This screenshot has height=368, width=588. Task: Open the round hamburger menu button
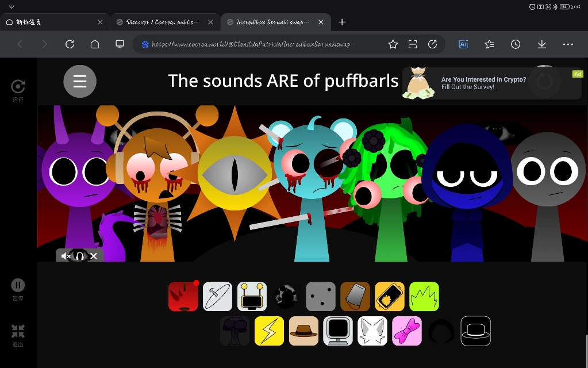click(x=80, y=81)
